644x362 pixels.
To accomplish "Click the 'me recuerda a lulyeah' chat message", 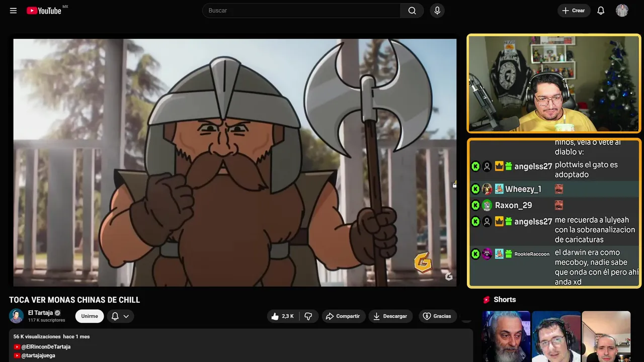I will point(595,230).
